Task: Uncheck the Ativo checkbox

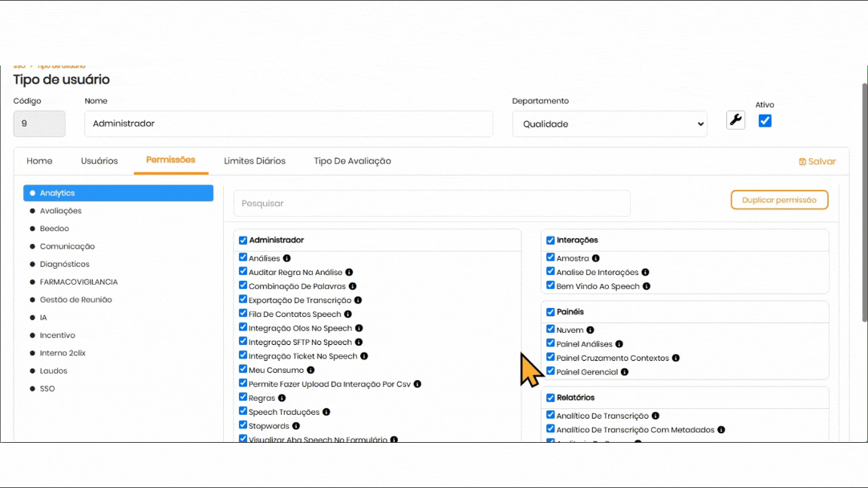Action: coord(765,120)
